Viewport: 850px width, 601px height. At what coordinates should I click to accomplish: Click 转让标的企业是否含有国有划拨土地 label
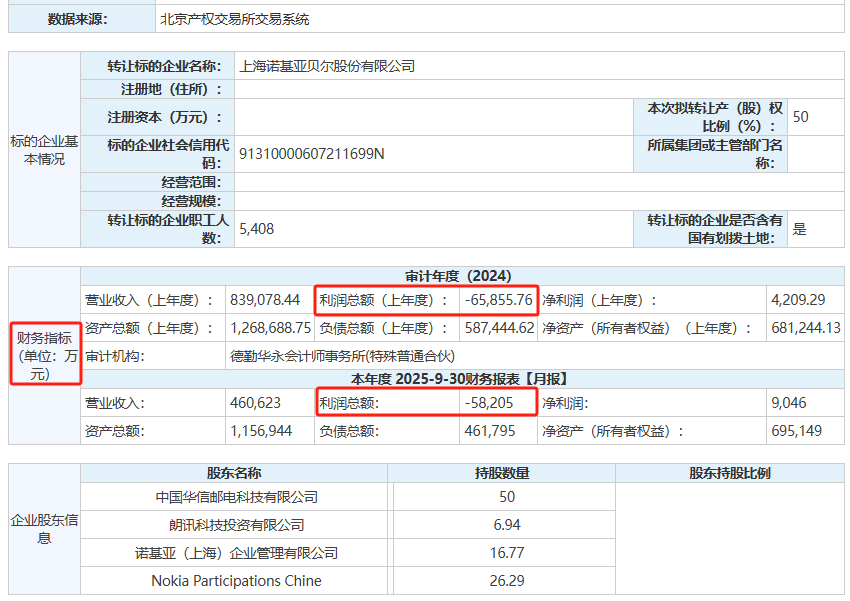[715, 229]
